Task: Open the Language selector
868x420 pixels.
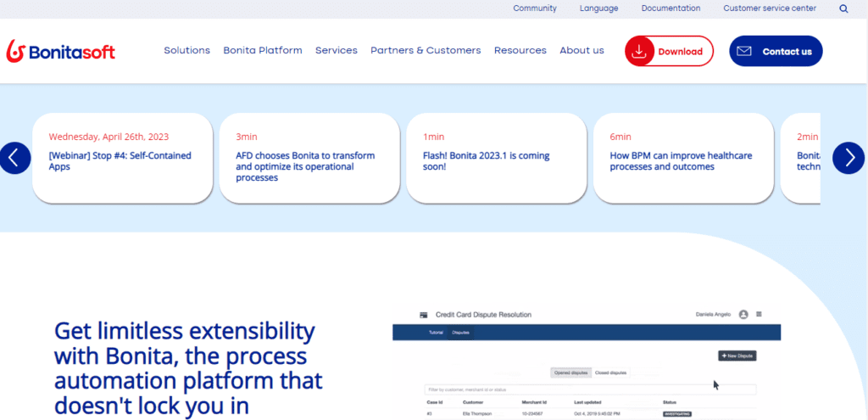Action: [599, 8]
